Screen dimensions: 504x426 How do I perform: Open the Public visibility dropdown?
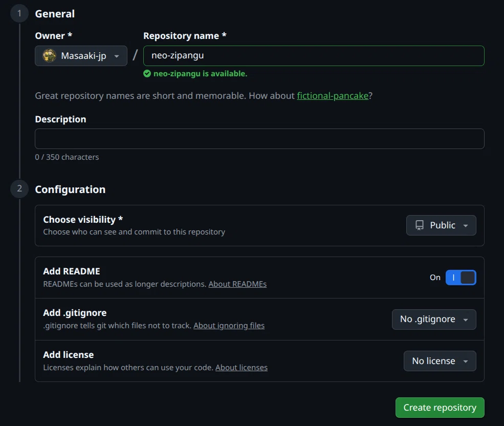click(x=441, y=225)
